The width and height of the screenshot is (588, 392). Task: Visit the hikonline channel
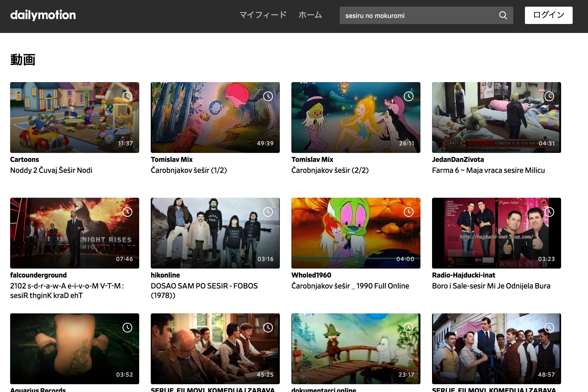pos(165,275)
